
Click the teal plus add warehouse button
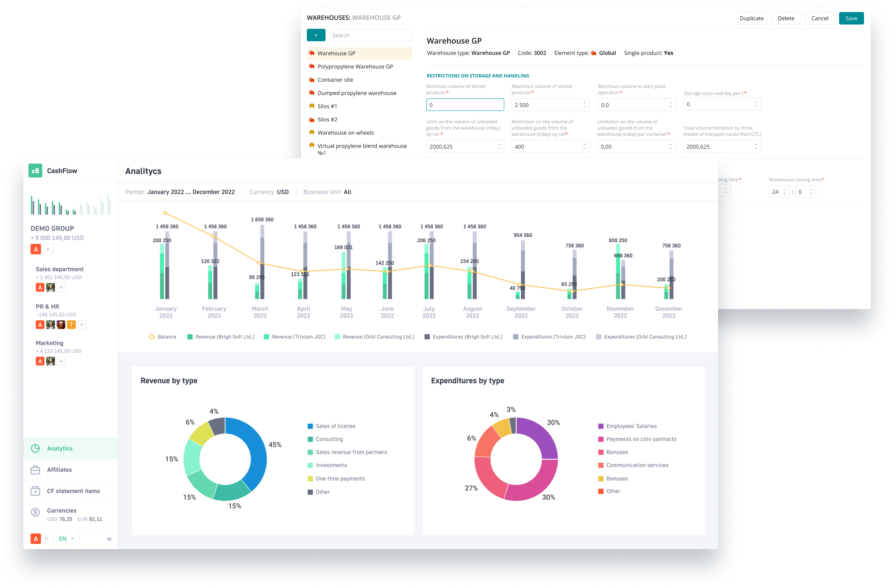316,35
